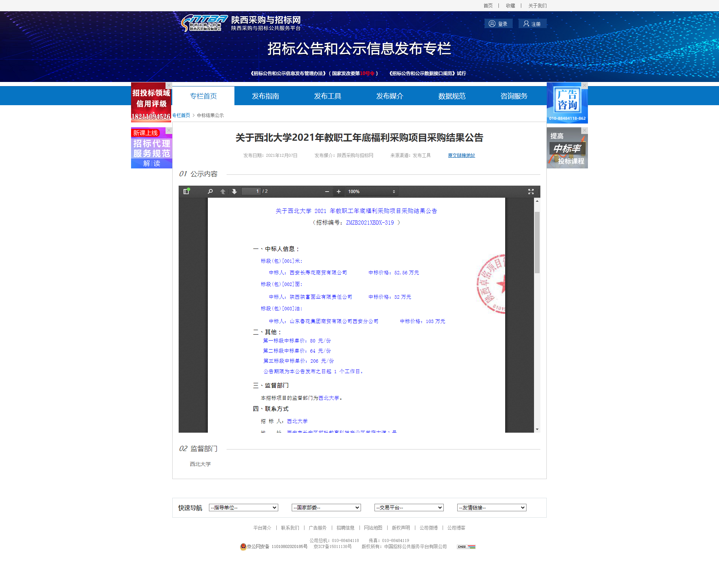The height and width of the screenshot is (588, 719).
Task: Zoom out the PDF with minus button
Action: coord(327,192)
